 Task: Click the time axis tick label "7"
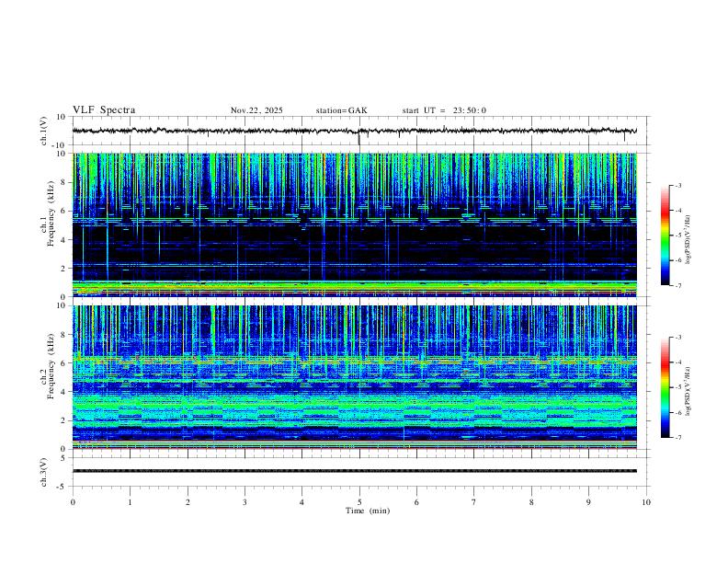click(474, 502)
